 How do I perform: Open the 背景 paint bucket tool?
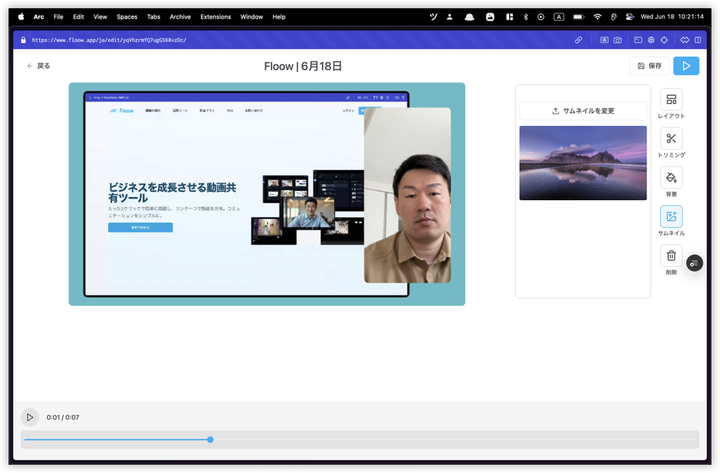tap(671, 178)
